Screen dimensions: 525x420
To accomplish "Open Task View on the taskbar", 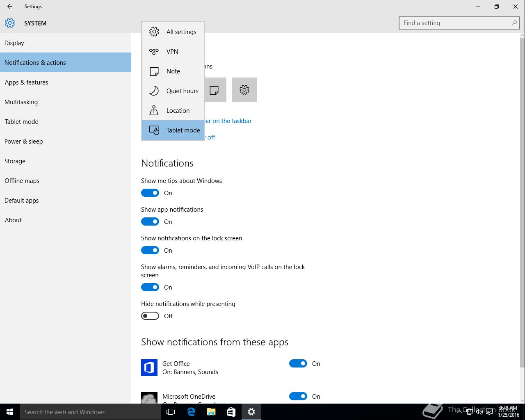I will (x=171, y=412).
